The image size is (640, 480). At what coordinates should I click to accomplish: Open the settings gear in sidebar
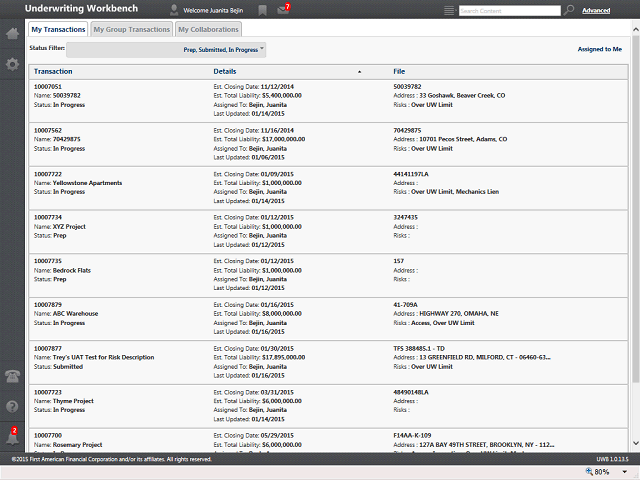(x=12, y=64)
